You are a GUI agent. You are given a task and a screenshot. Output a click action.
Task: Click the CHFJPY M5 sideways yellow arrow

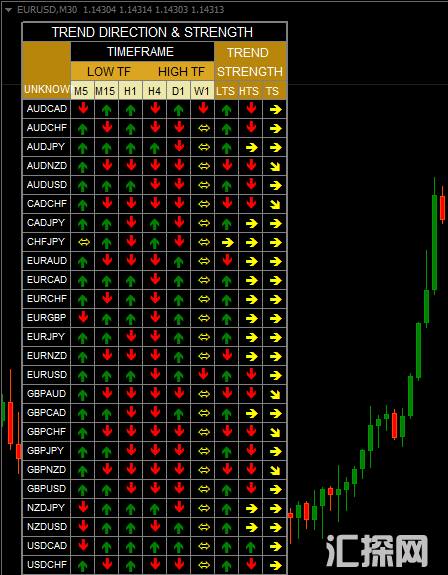83,242
